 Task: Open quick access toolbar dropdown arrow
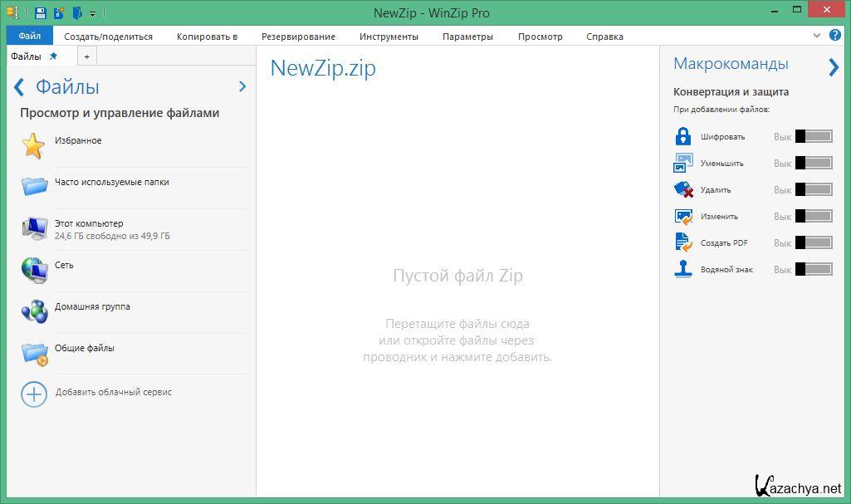(92, 13)
